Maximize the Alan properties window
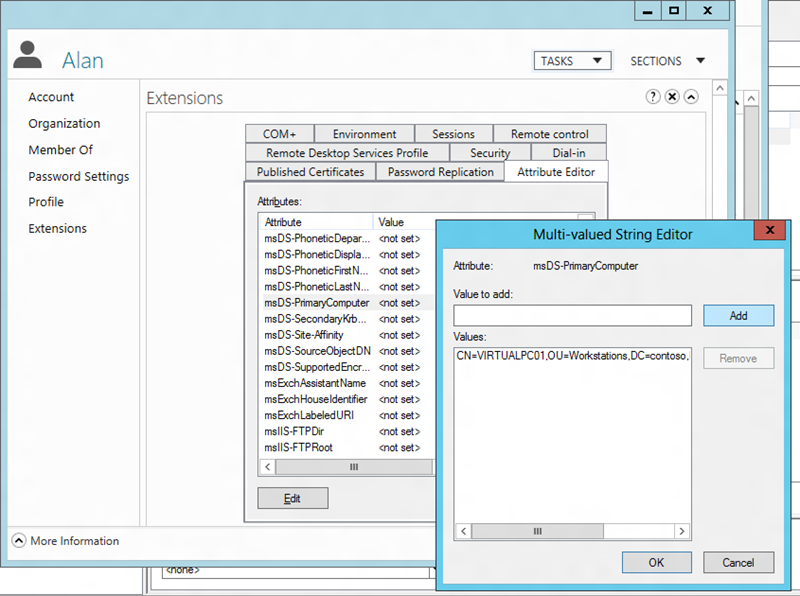Screen dimensions: 800x596 [x=675, y=10]
